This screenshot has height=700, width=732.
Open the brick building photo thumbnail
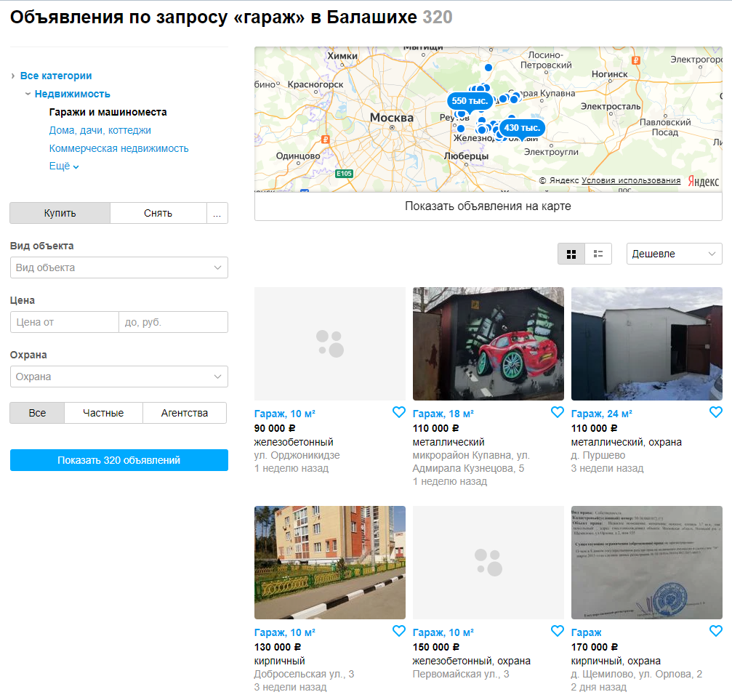tap(330, 563)
